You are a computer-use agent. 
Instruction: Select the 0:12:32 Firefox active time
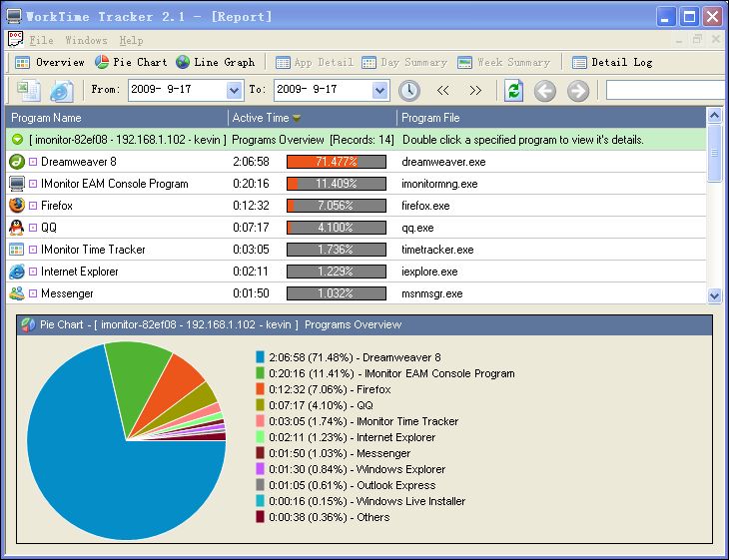point(251,206)
